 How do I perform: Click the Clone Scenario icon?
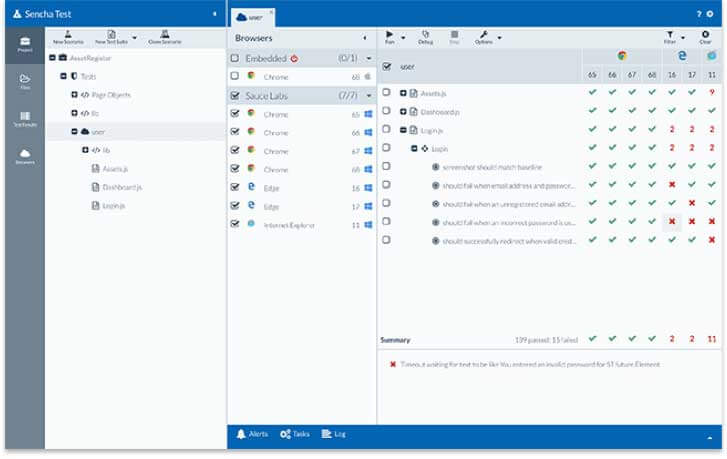click(165, 34)
